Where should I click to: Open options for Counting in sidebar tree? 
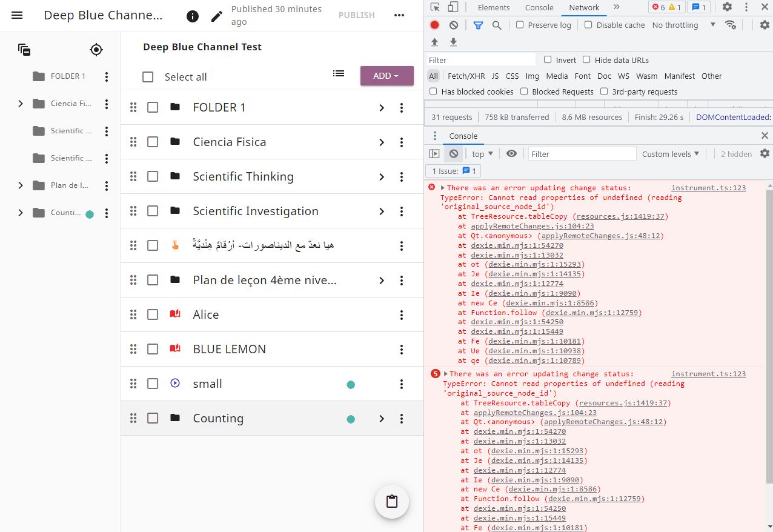[x=107, y=213]
